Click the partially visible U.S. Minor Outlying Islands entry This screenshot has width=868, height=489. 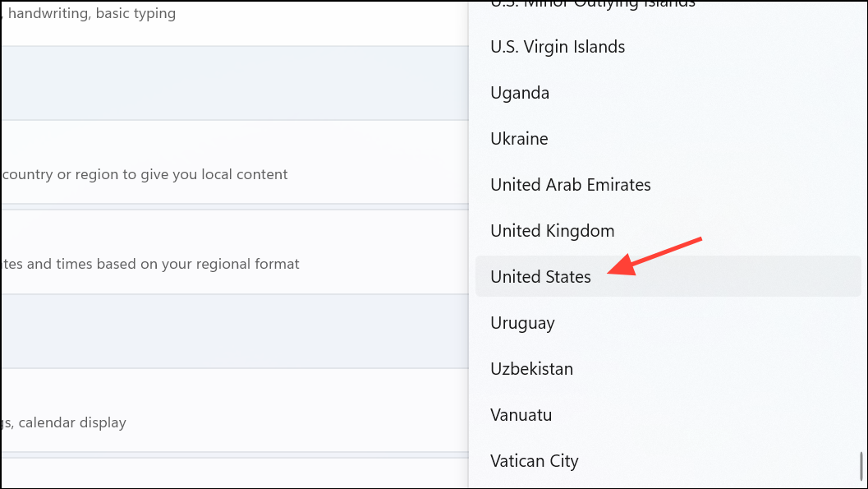click(x=592, y=5)
